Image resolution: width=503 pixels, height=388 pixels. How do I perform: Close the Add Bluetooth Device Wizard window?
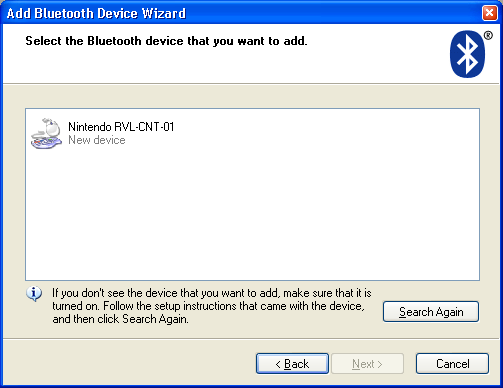tap(489, 13)
